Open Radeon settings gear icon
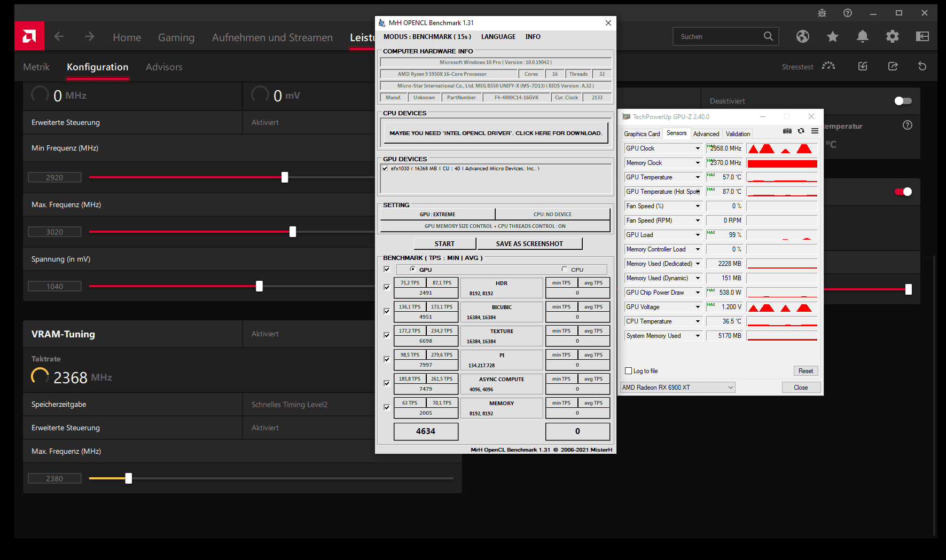This screenshot has width=946, height=560. pyautogui.click(x=893, y=36)
